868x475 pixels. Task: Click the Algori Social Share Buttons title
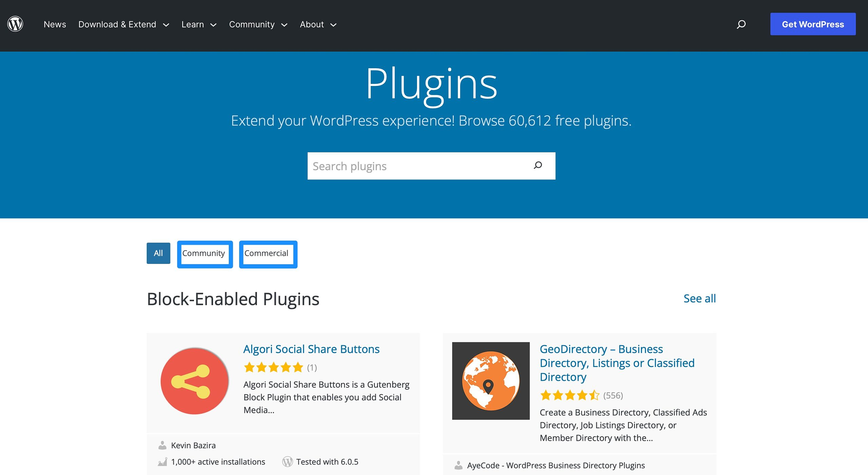pyautogui.click(x=311, y=349)
